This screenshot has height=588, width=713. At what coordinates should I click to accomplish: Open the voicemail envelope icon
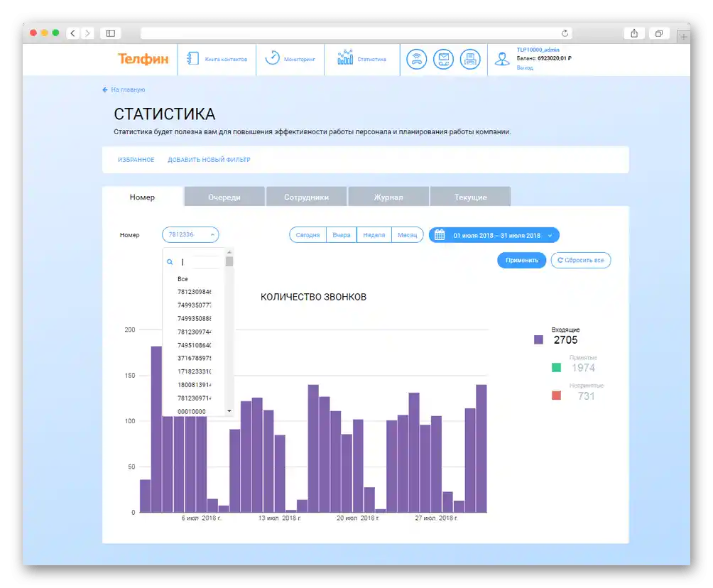point(443,59)
